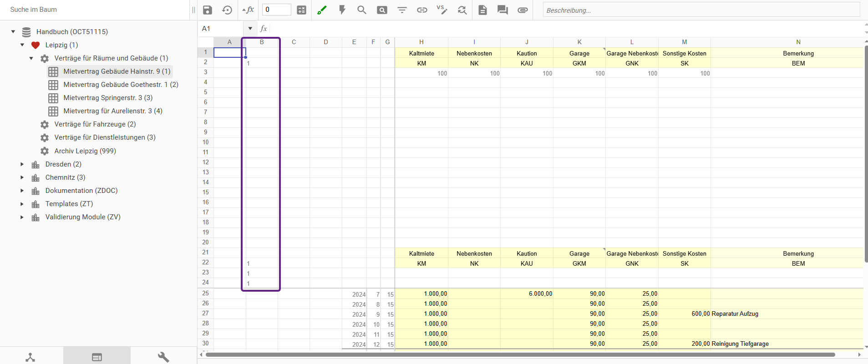This screenshot has width=868, height=364.
Task: Click the filter lines icon
Action: pos(402,10)
